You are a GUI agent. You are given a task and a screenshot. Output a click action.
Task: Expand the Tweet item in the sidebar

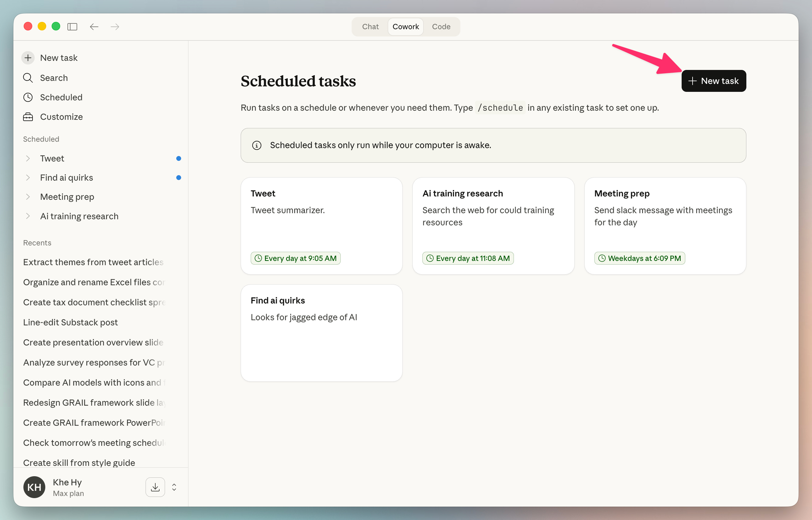[28, 158]
